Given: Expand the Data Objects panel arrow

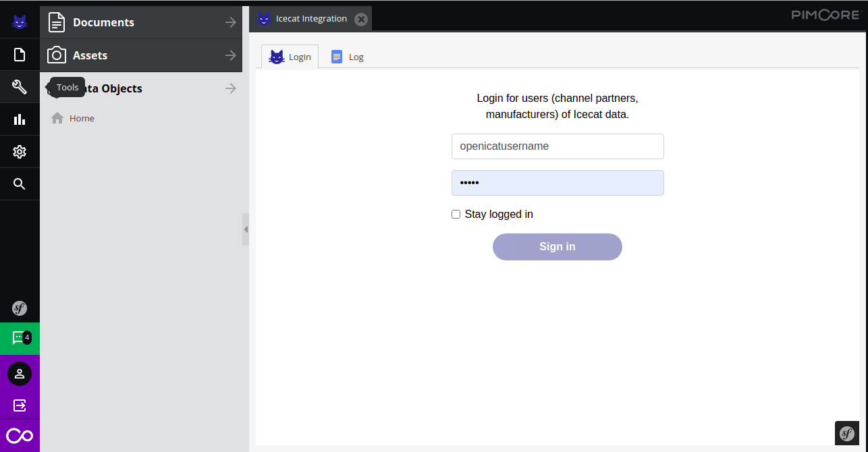Looking at the screenshot, I should pos(231,88).
